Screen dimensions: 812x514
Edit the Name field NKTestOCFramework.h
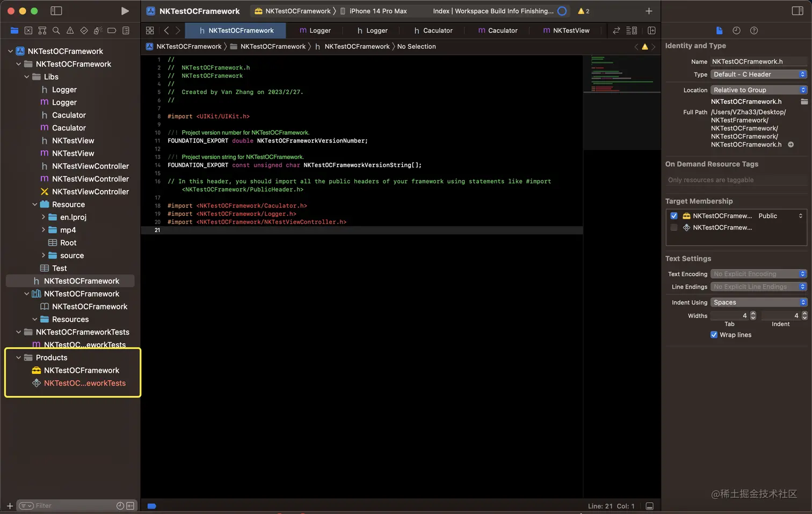click(759, 62)
